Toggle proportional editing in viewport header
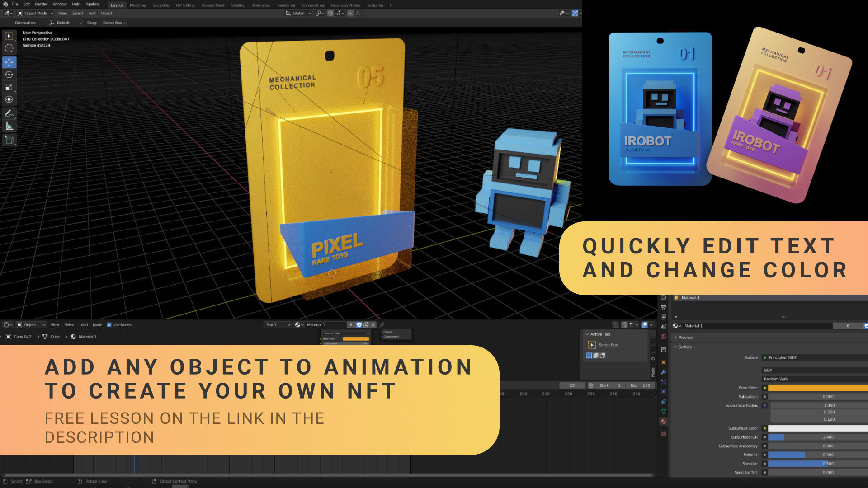The height and width of the screenshot is (488, 868). (x=350, y=14)
